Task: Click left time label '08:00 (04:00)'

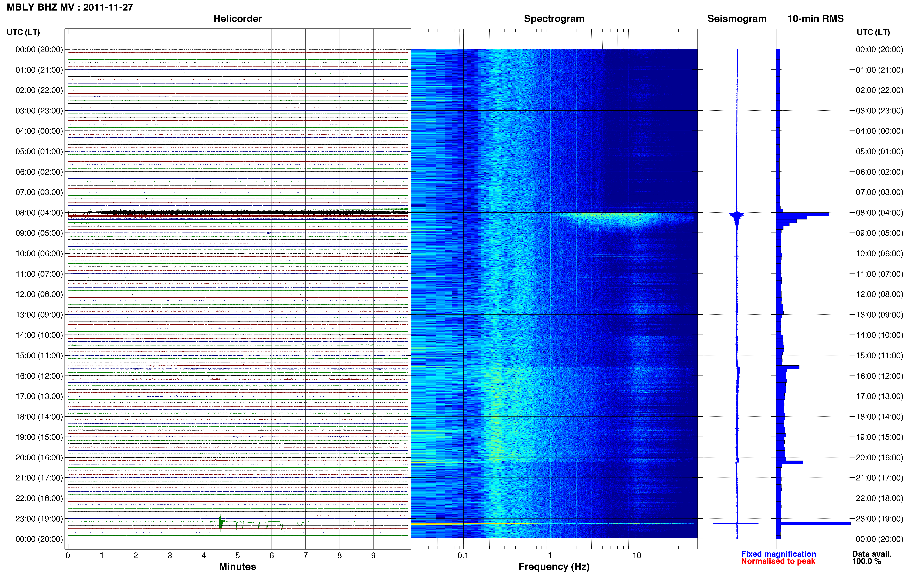Action: coord(39,213)
